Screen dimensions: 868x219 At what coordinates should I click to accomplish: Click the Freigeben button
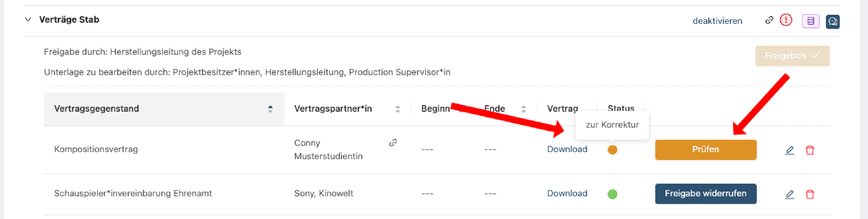[792, 55]
